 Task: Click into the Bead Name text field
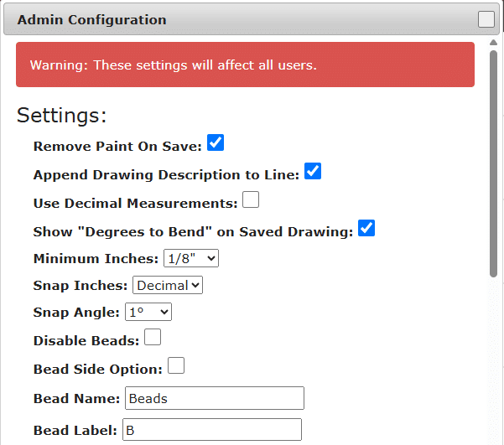click(214, 398)
